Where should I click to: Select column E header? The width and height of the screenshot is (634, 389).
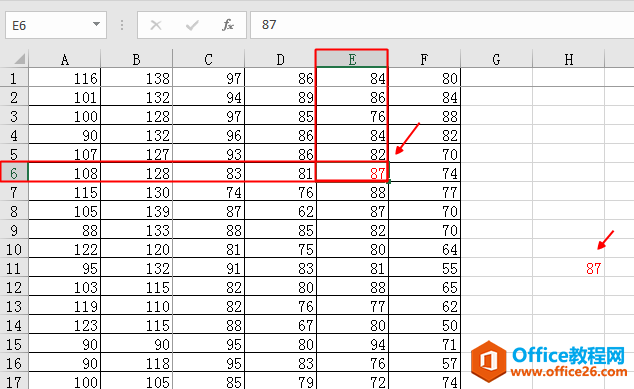352,59
